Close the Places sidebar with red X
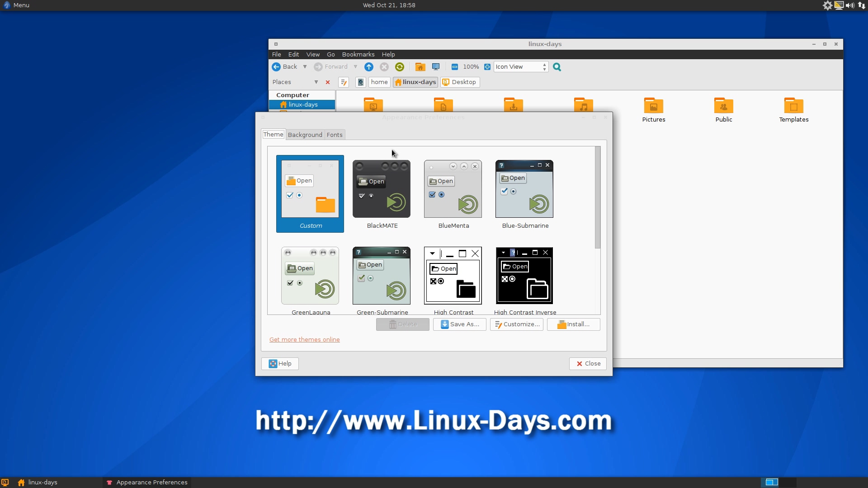The height and width of the screenshot is (488, 868). 328,82
